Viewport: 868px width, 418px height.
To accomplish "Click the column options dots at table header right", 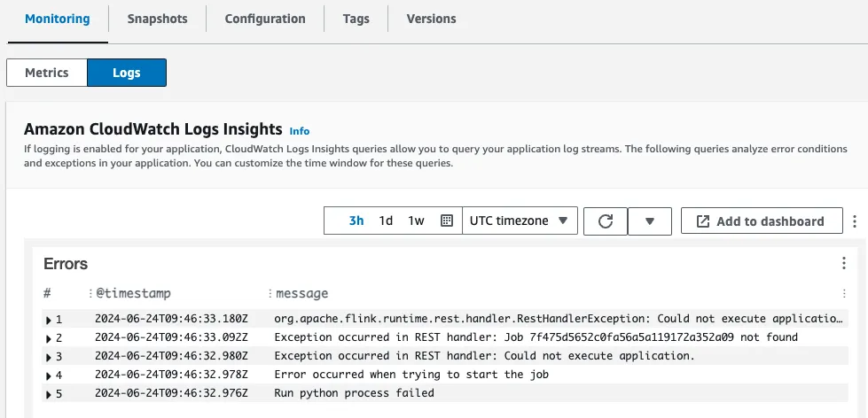I will [844, 294].
